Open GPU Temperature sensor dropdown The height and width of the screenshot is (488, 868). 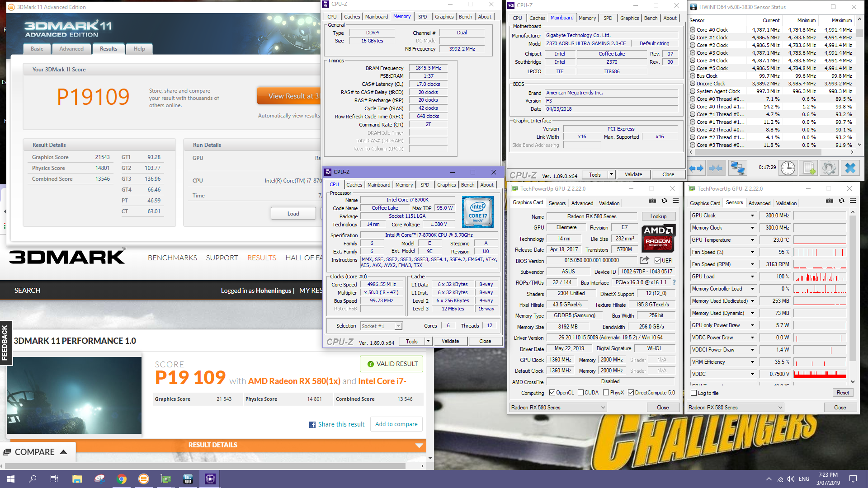752,240
